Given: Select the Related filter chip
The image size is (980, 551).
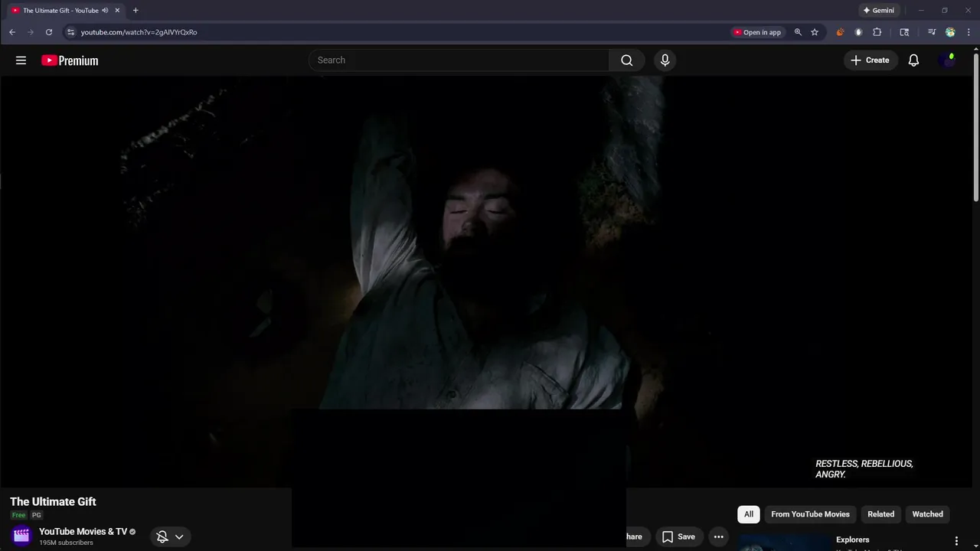Looking at the screenshot, I should click(x=880, y=514).
